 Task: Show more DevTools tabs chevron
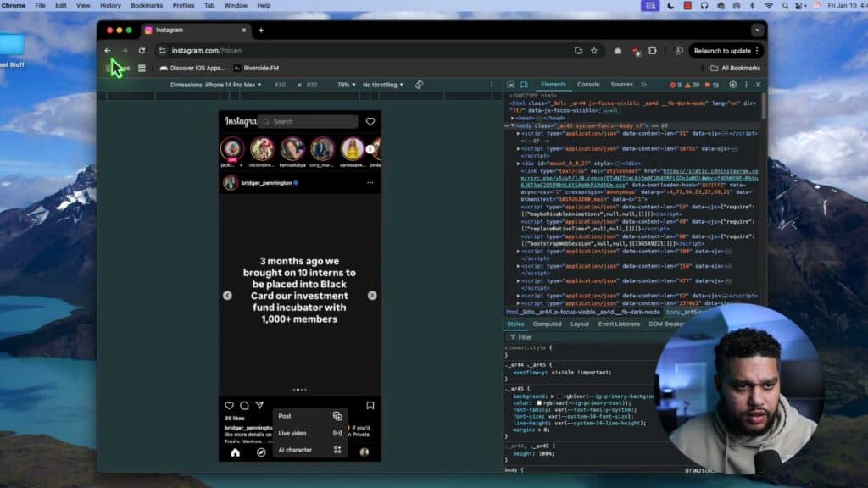point(643,85)
